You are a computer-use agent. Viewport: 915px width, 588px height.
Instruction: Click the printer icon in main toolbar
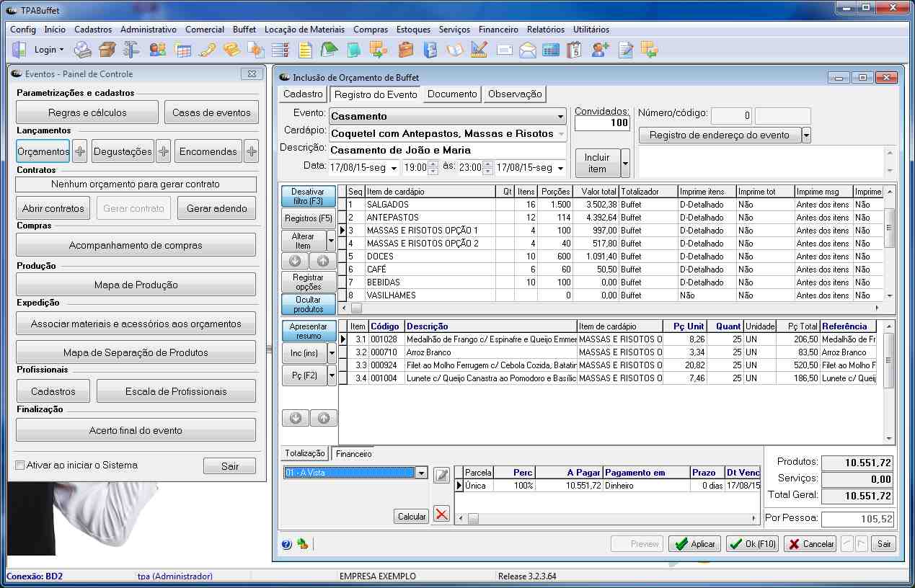83,50
